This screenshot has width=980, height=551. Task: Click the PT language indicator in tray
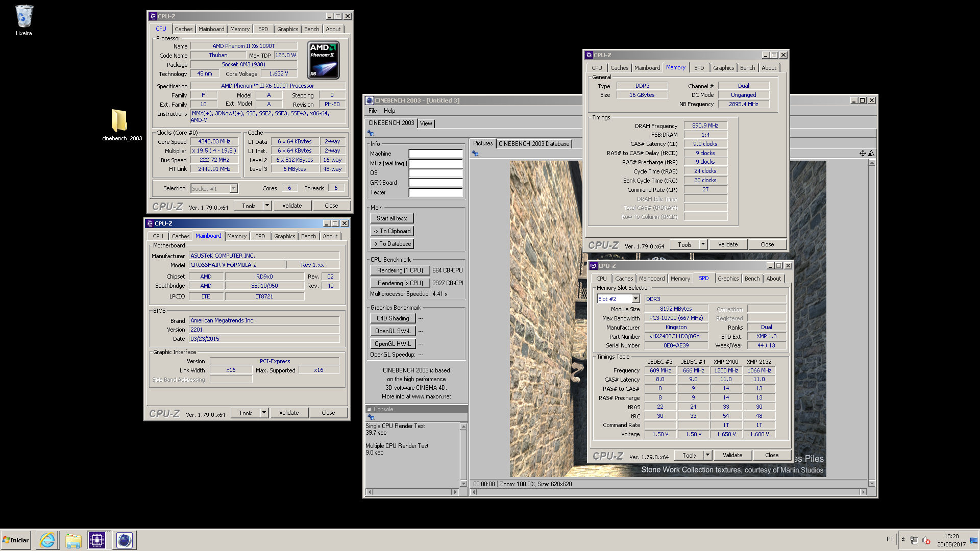890,539
